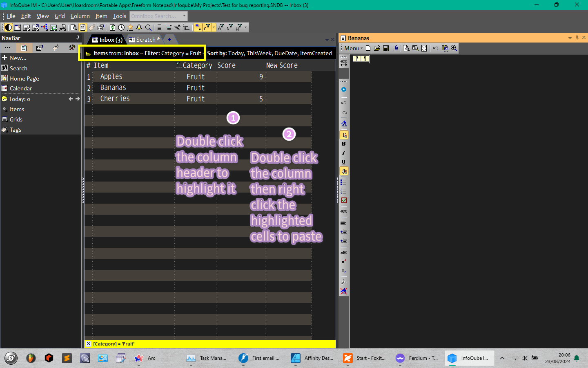Image resolution: width=588 pixels, height=368 pixels.
Task: Open the Column menu
Action: (x=80, y=16)
